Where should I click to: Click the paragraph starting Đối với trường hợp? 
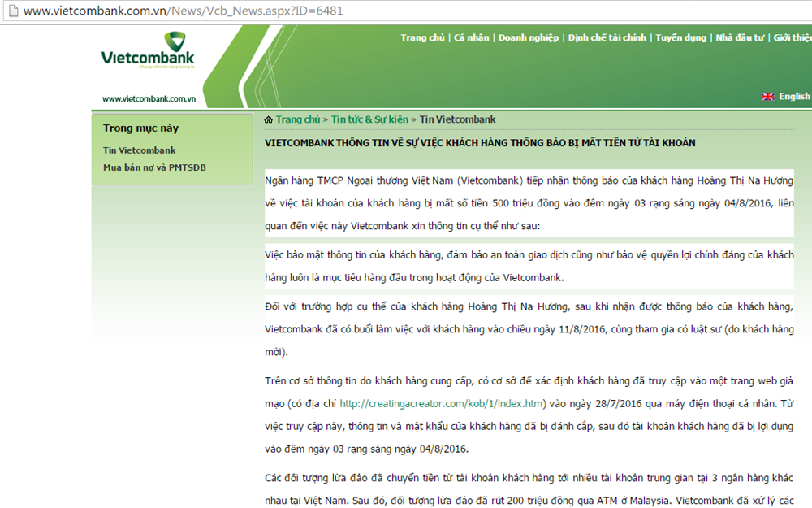click(x=529, y=329)
